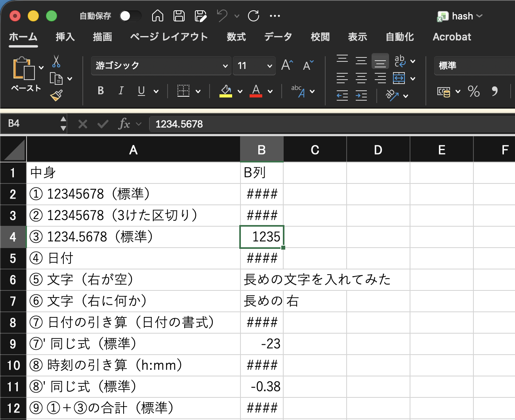This screenshot has width=515, height=420.
Task: Toggle bottom align icon (highlighted)
Action: [x=380, y=61]
